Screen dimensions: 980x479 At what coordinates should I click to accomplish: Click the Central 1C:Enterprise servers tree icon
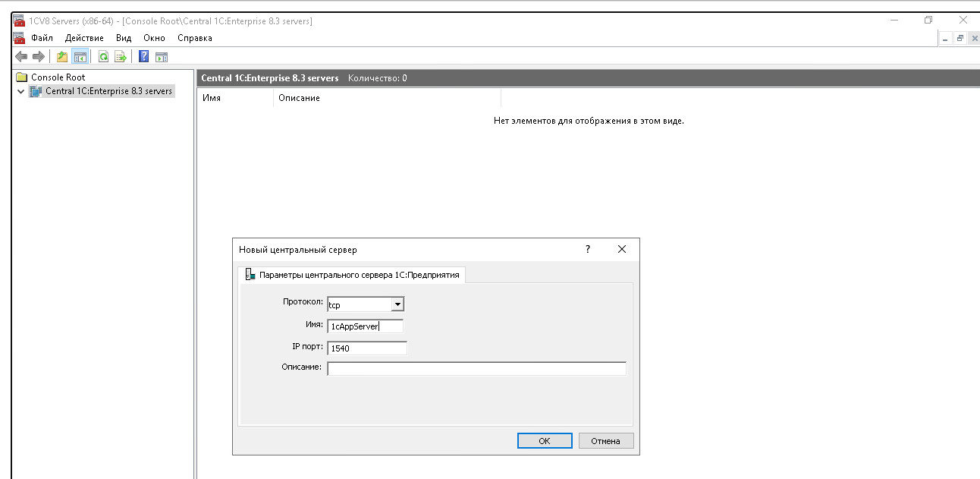point(36,91)
